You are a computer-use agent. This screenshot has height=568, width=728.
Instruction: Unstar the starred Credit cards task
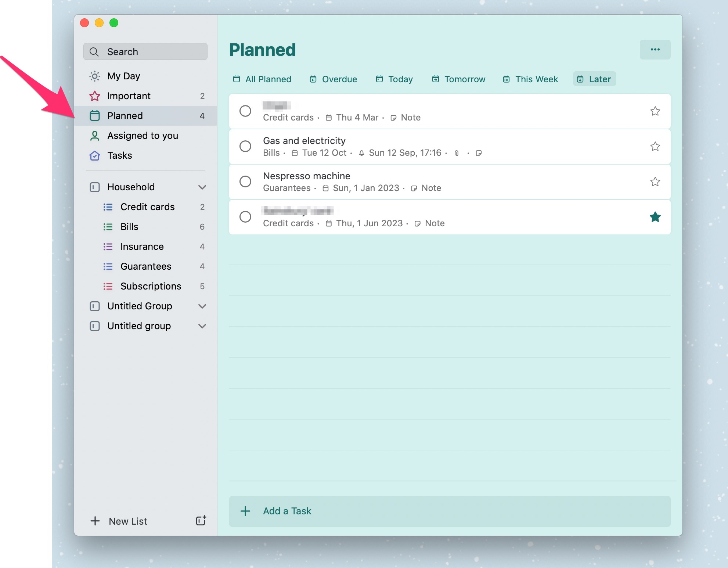point(655,217)
